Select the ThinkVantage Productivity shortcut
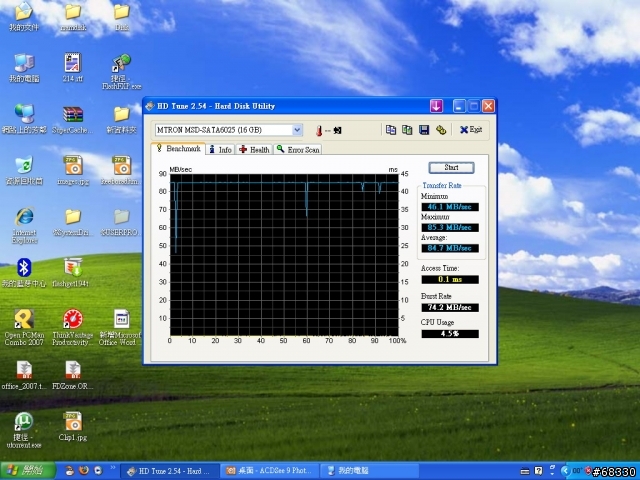 [73, 327]
